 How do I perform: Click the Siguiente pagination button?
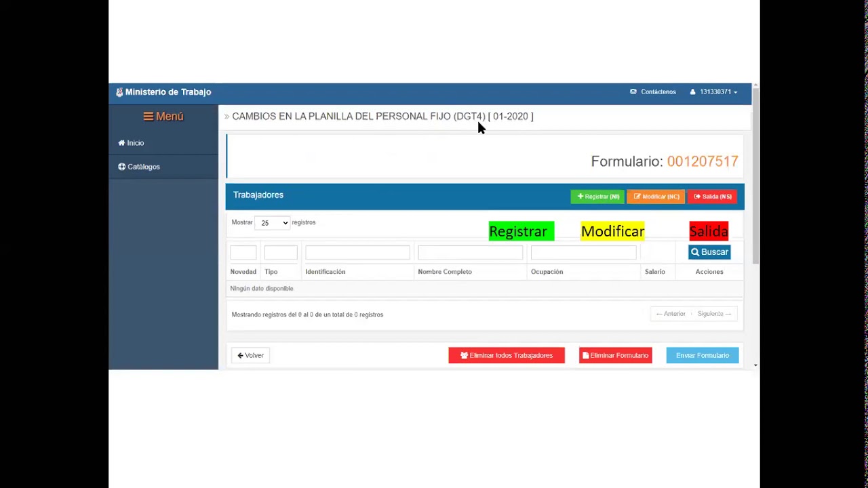point(714,314)
